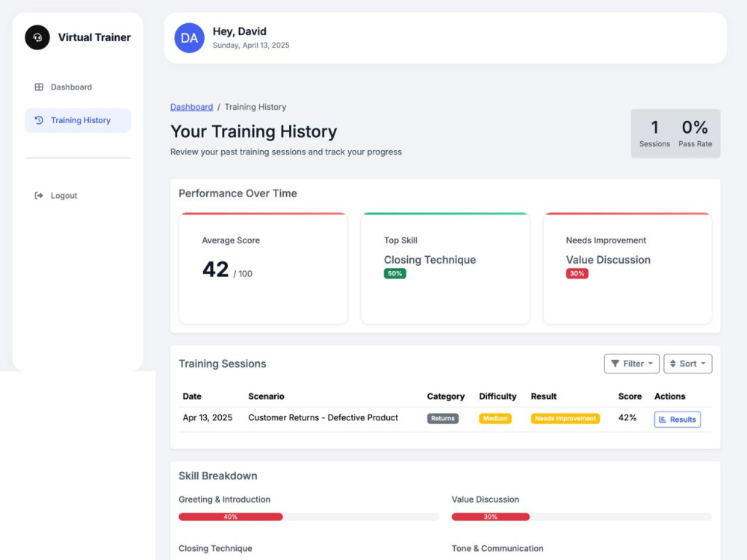The height and width of the screenshot is (560, 747).
Task: Click the Score column header
Action: [630, 396]
